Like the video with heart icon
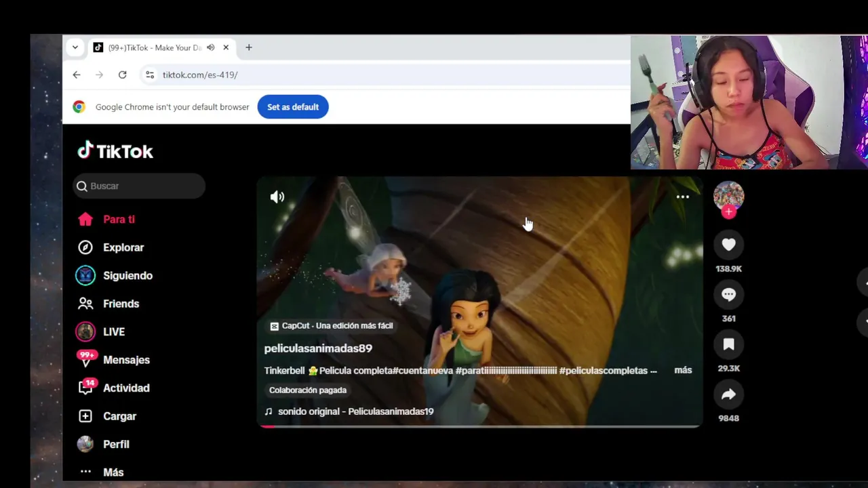The image size is (868, 488). pyautogui.click(x=729, y=245)
